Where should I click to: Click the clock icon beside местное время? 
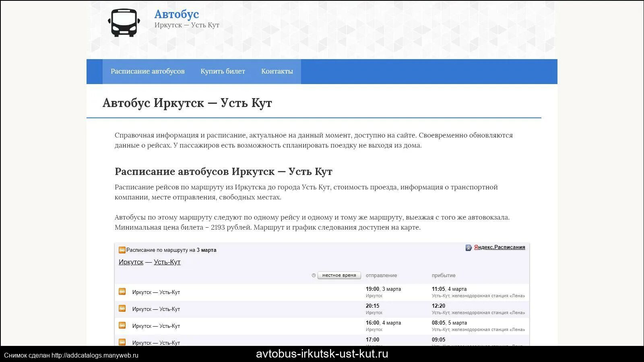tap(314, 275)
